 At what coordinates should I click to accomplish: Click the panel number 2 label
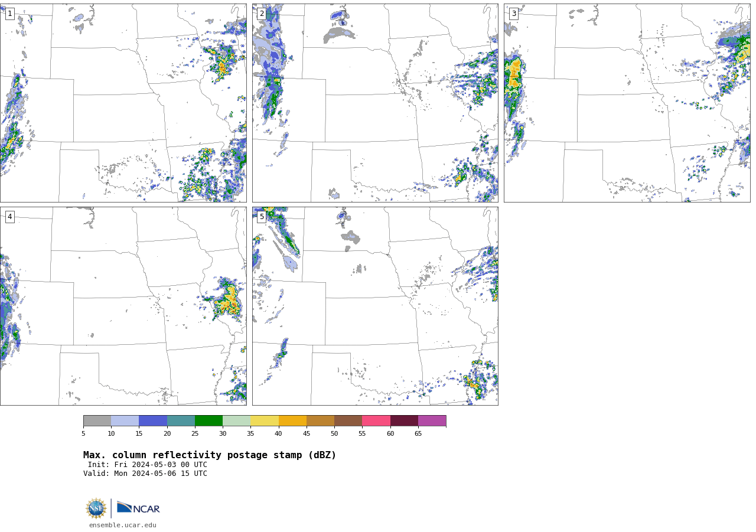pos(262,14)
